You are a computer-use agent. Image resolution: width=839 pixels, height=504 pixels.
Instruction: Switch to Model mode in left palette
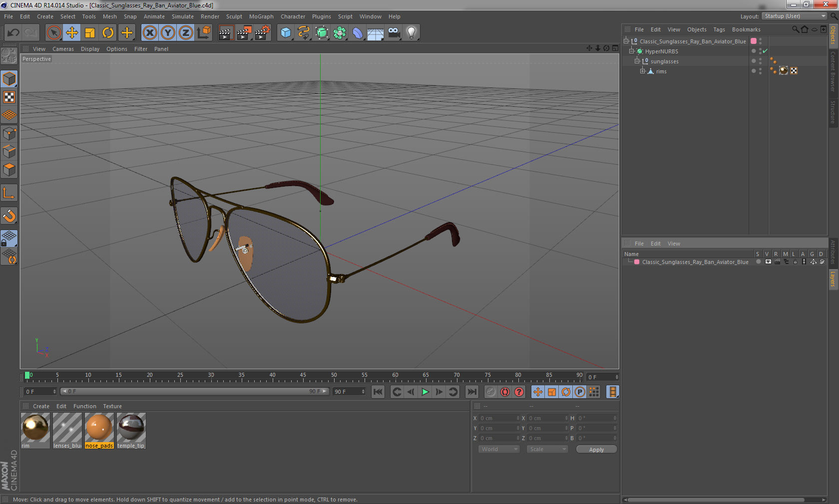(x=9, y=79)
